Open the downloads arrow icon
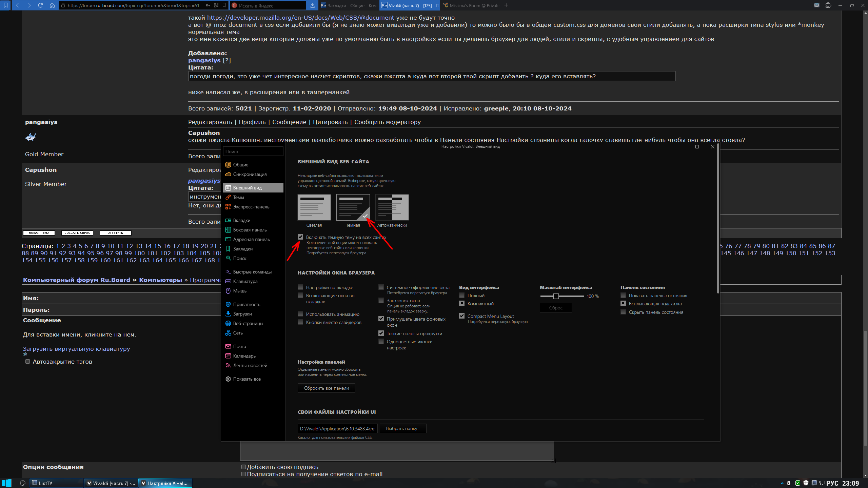This screenshot has width=868, height=488. 312,5
